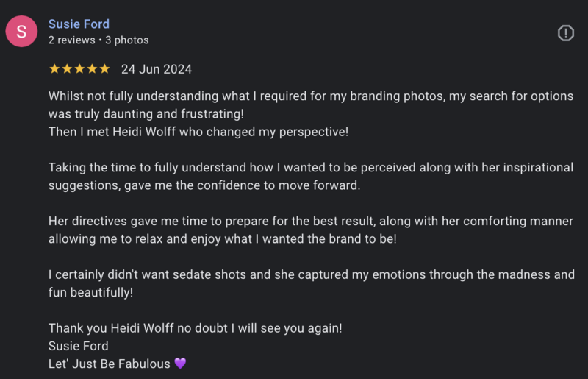Click the "Let' Just Be Fabulous" text

109,364
